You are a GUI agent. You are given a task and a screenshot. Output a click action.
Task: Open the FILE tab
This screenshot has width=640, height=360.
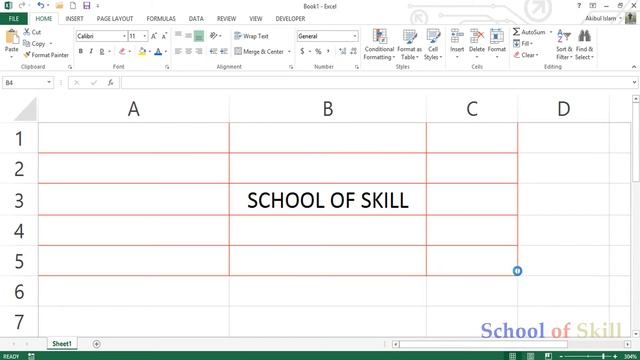click(13, 19)
